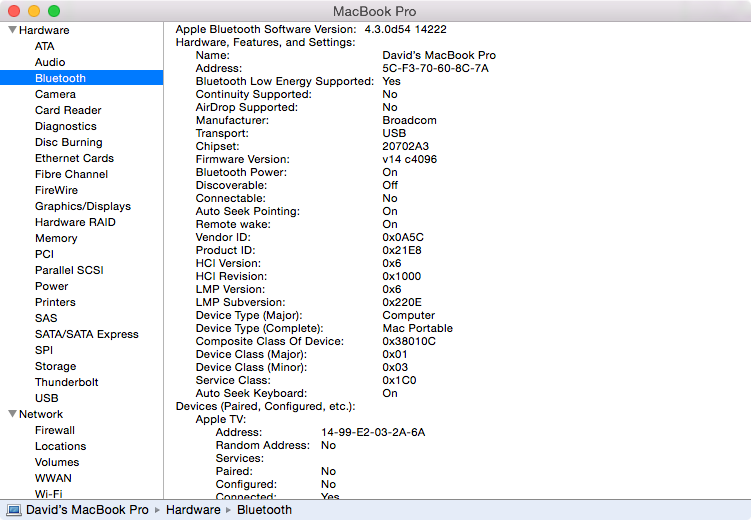Click software version 4.3.0d54 14222

coord(405,29)
